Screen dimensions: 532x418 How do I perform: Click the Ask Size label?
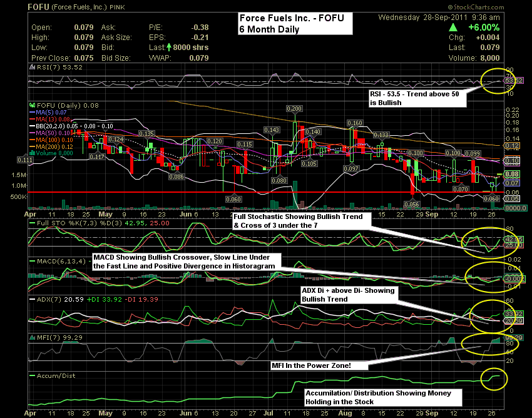click(116, 38)
